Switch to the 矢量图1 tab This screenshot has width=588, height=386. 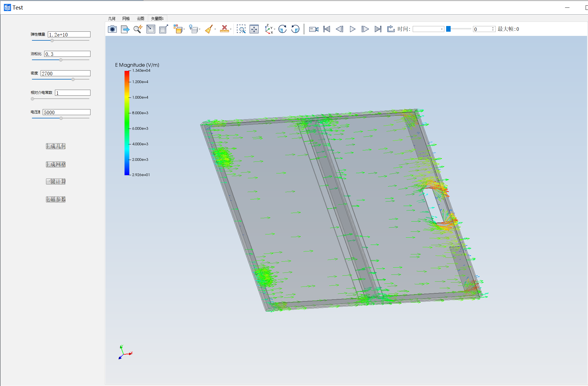coord(157,19)
